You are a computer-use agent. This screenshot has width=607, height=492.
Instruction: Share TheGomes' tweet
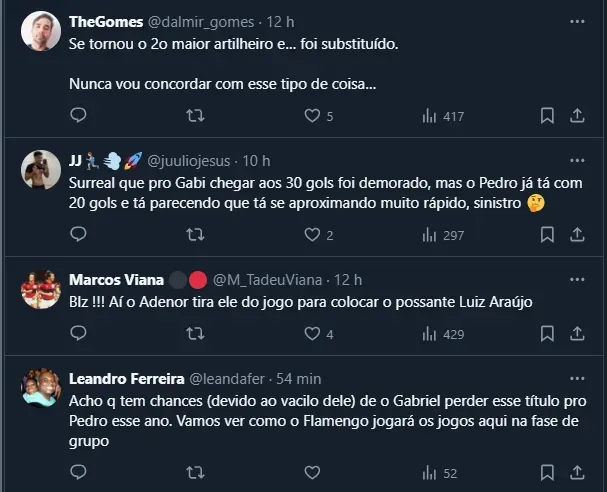(x=577, y=116)
